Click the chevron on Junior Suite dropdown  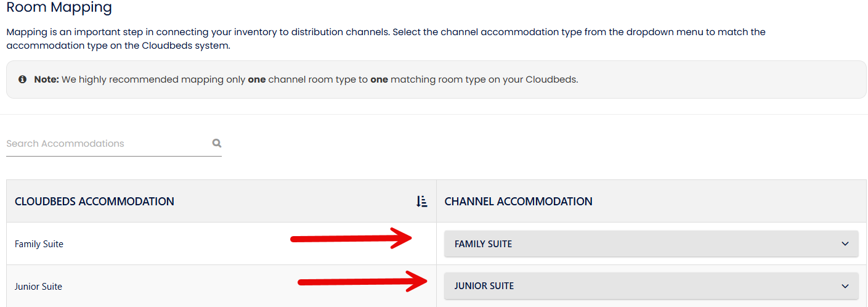pos(845,286)
